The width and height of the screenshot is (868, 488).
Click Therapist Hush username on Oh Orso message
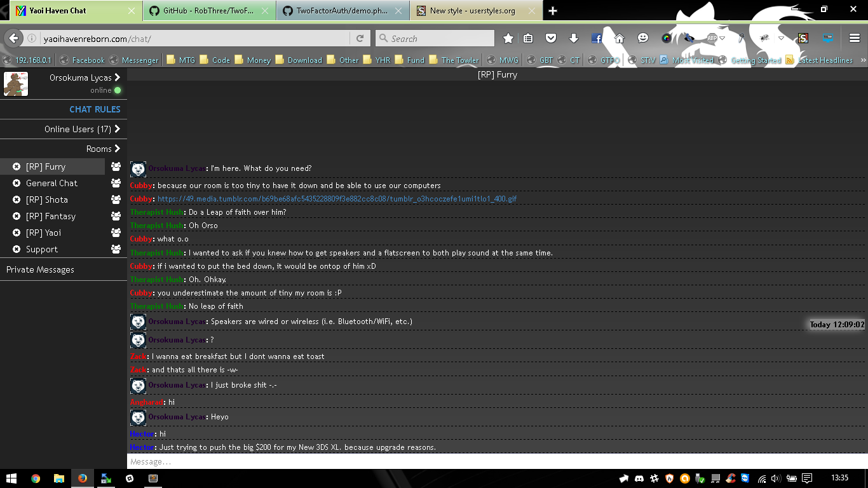156,226
